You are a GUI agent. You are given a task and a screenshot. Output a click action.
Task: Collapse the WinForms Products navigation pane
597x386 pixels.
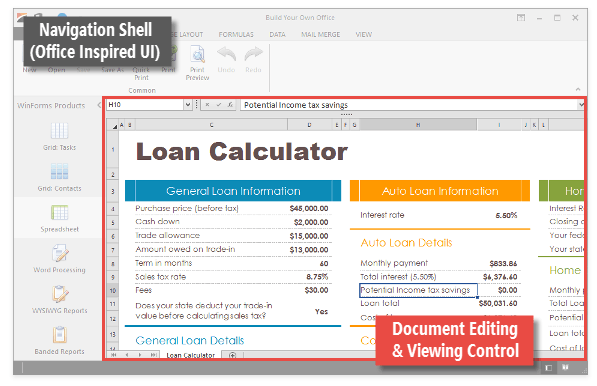point(99,105)
